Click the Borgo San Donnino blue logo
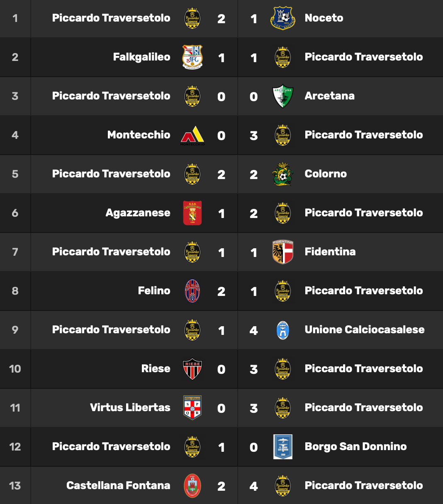 [x=283, y=447]
